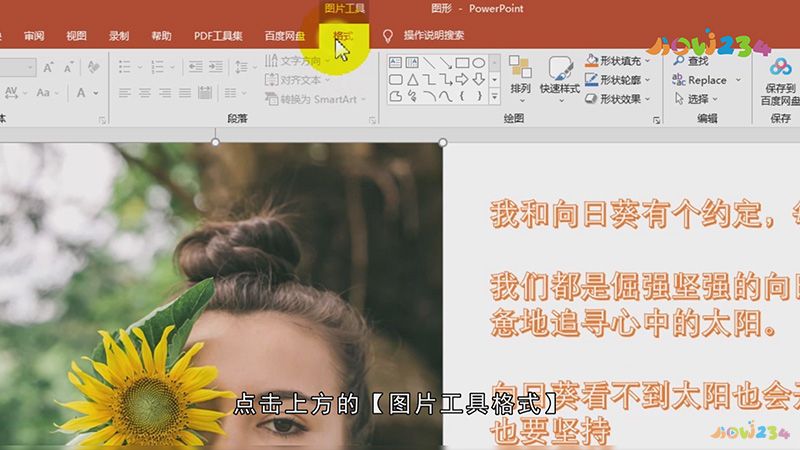The image size is (800, 450).
Task: Toggle numbered list formatting
Action: 158,67
